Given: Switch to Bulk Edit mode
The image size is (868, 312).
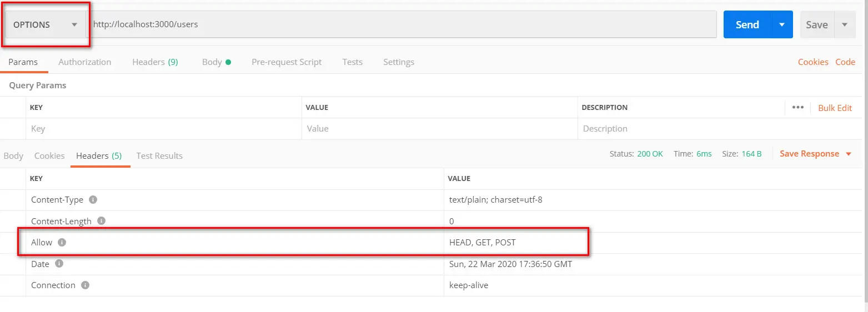Looking at the screenshot, I should click(x=835, y=108).
